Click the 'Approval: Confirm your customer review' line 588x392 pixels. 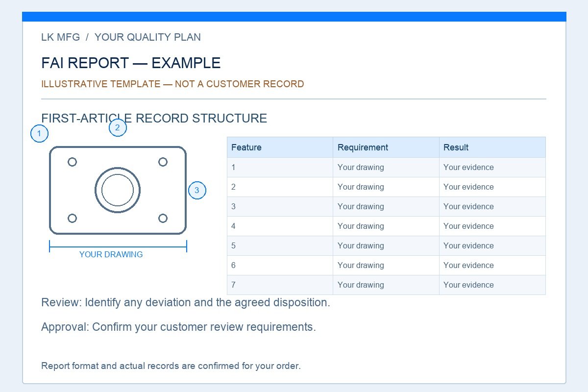[x=178, y=327]
